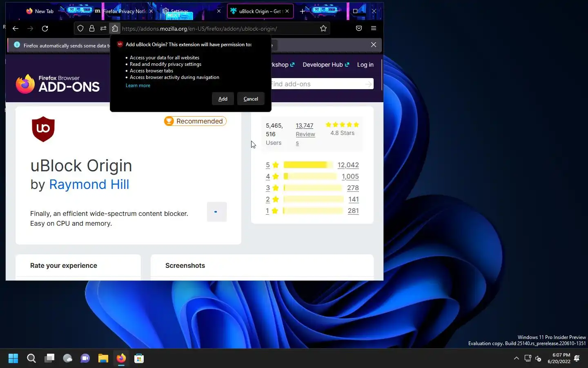Open the Learn more permissions link
Image resolution: width=588 pixels, height=368 pixels.
(138, 85)
